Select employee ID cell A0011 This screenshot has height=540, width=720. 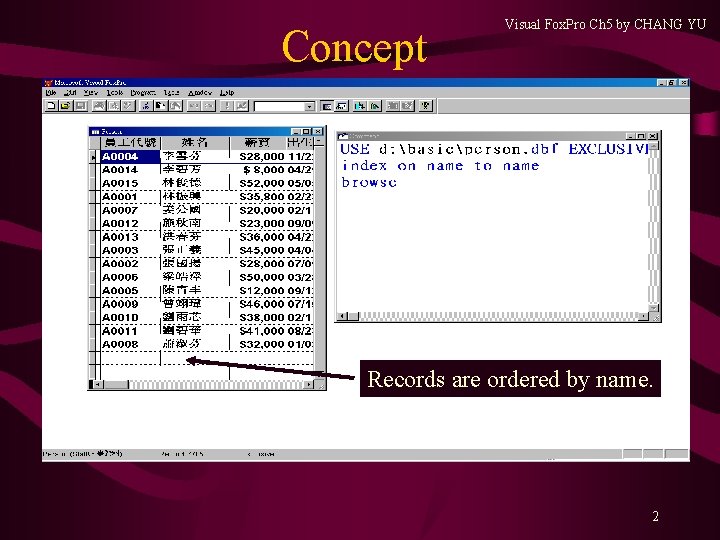(130, 331)
